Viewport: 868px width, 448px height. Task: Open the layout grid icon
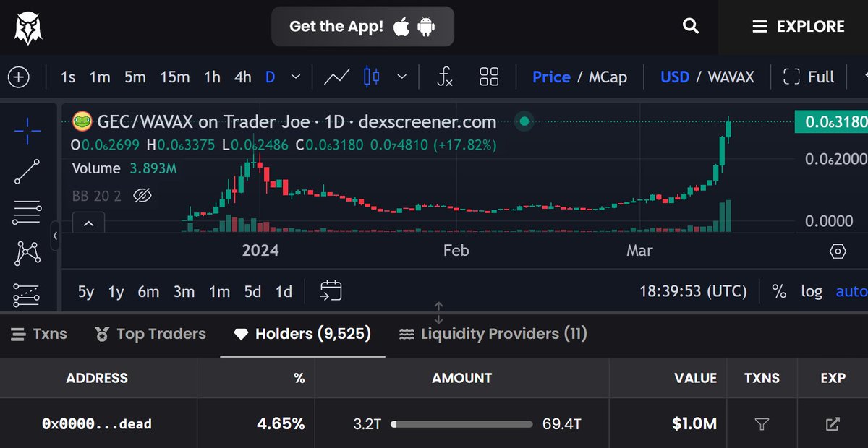[490, 77]
